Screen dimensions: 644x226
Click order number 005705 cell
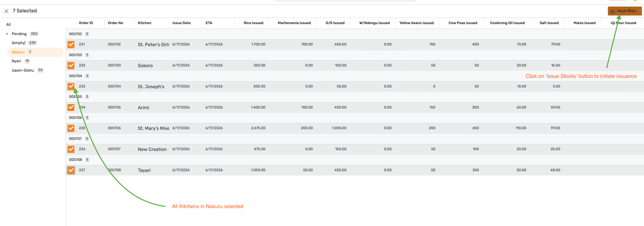[114, 107]
